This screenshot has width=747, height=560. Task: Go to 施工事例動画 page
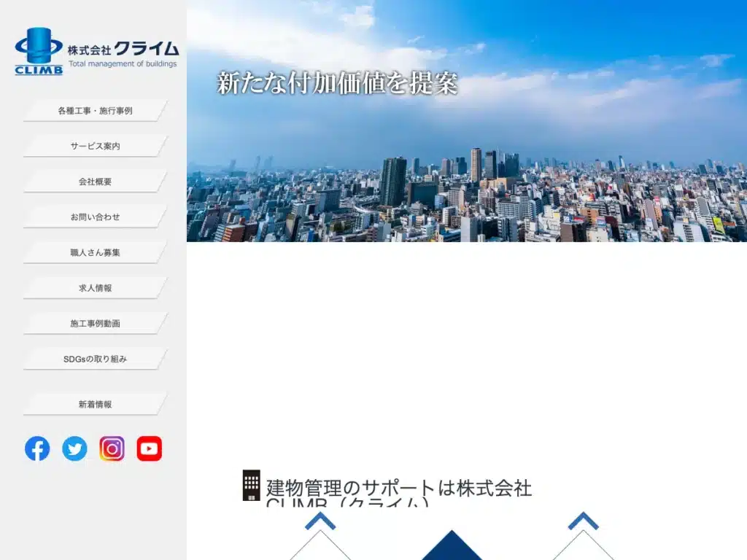[96, 323]
